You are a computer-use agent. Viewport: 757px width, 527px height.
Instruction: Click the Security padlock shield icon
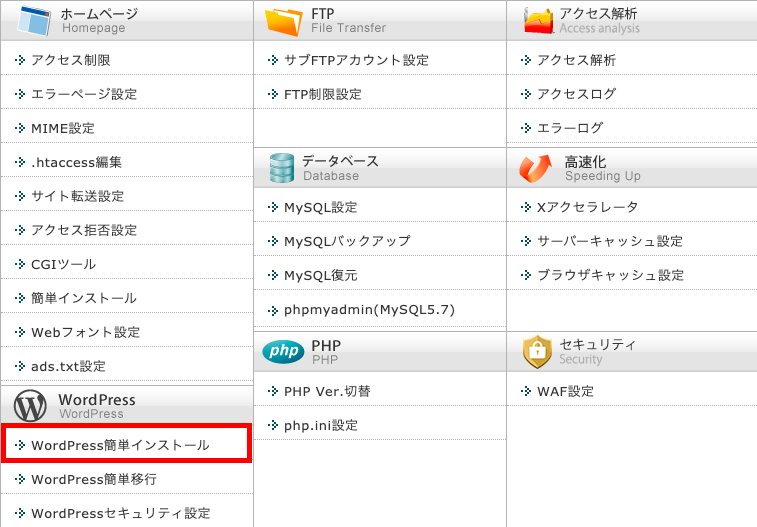pos(537,351)
